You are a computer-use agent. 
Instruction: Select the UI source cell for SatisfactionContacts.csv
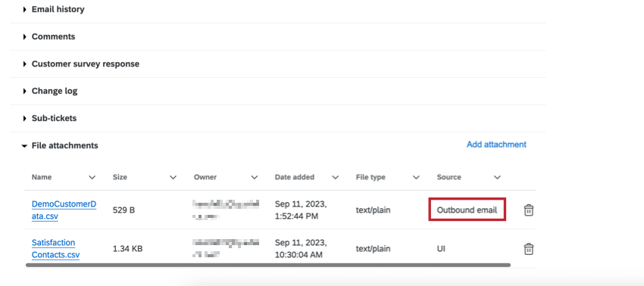(x=441, y=249)
